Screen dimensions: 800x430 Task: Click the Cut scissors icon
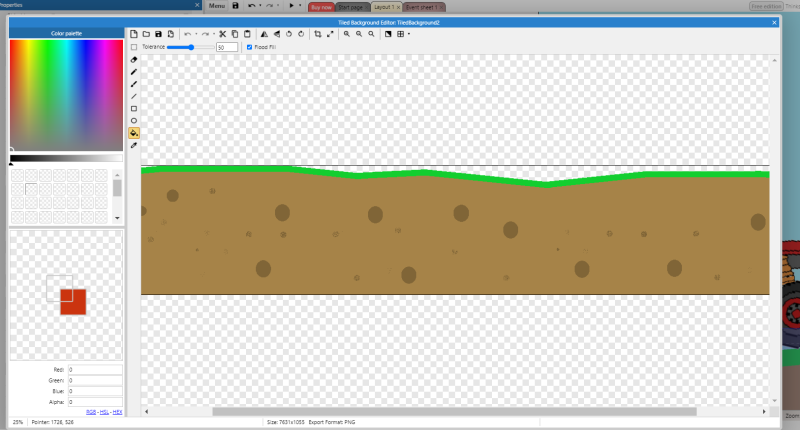tap(222, 34)
